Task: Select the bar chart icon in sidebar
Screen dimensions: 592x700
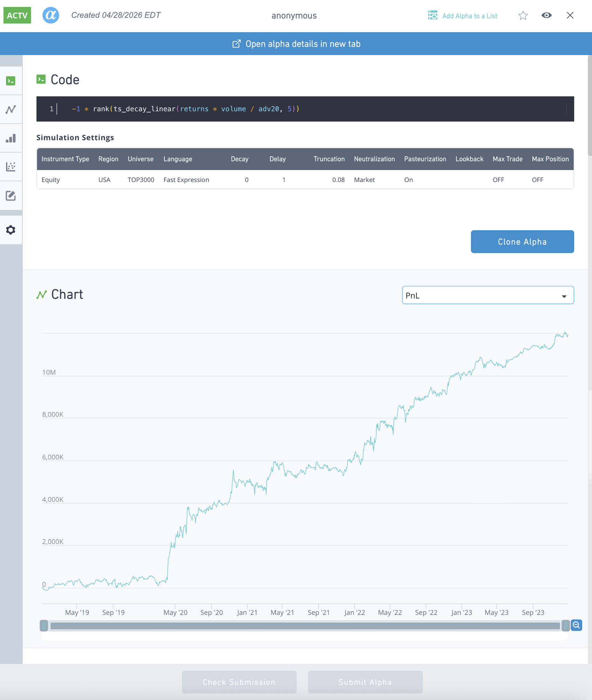Action: pos(11,138)
